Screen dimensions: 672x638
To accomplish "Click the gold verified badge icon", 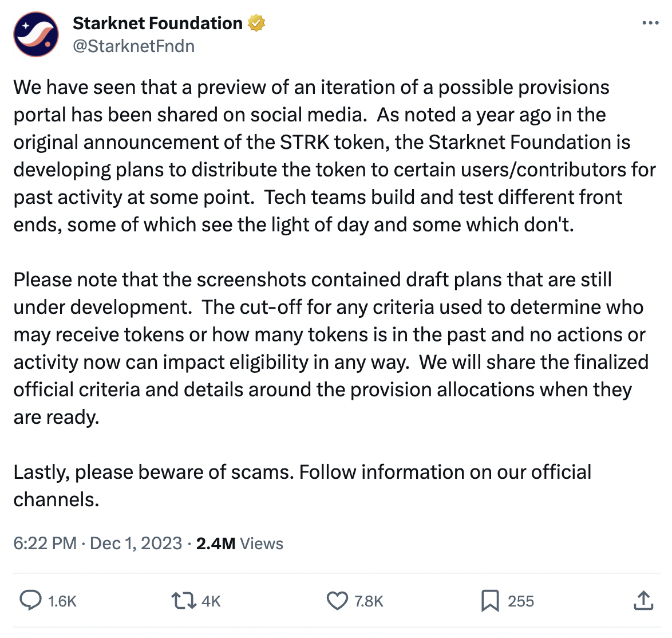I will [x=256, y=23].
